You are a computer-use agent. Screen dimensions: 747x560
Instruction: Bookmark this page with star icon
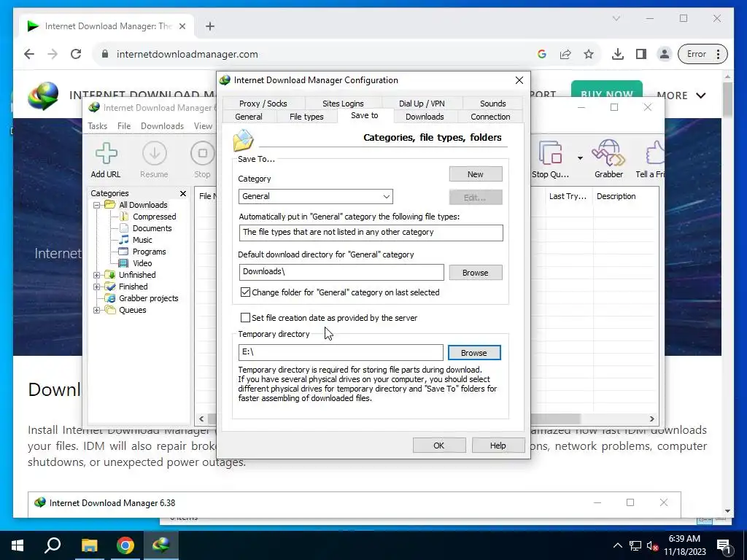click(589, 54)
